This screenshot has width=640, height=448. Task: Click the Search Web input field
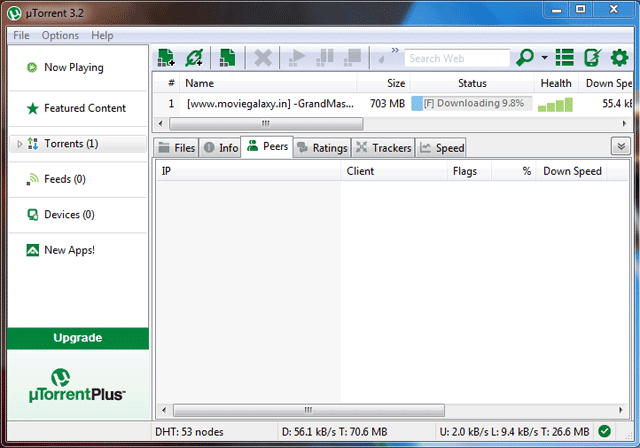pyautogui.click(x=457, y=58)
